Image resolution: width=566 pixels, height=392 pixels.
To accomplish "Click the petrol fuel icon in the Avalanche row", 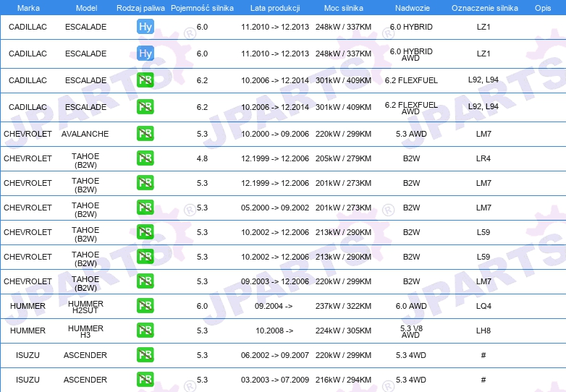I will tap(145, 133).
